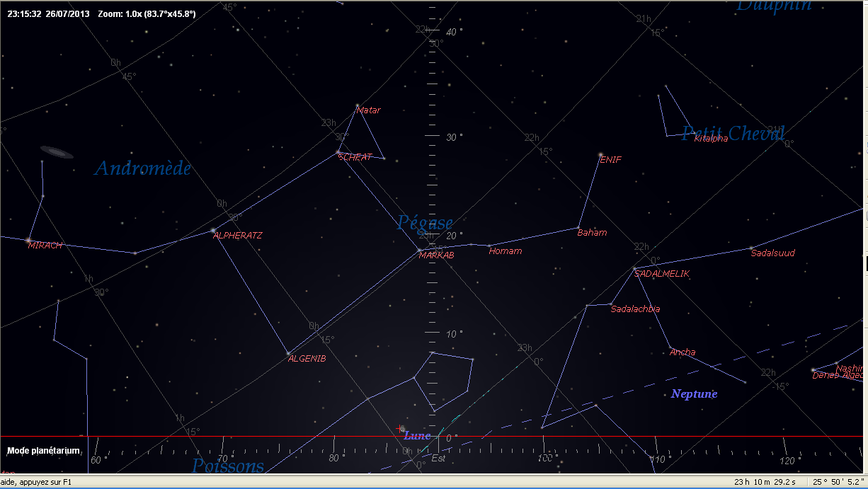The height and width of the screenshot is (489, 868).
Task: Click the Est compass marker on horizon
Action: 438,459
